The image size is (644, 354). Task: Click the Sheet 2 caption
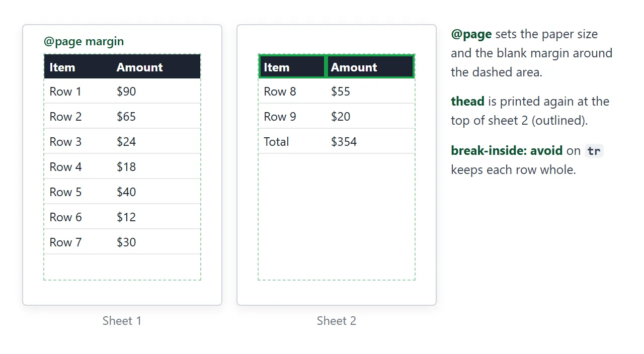[337, 321]
